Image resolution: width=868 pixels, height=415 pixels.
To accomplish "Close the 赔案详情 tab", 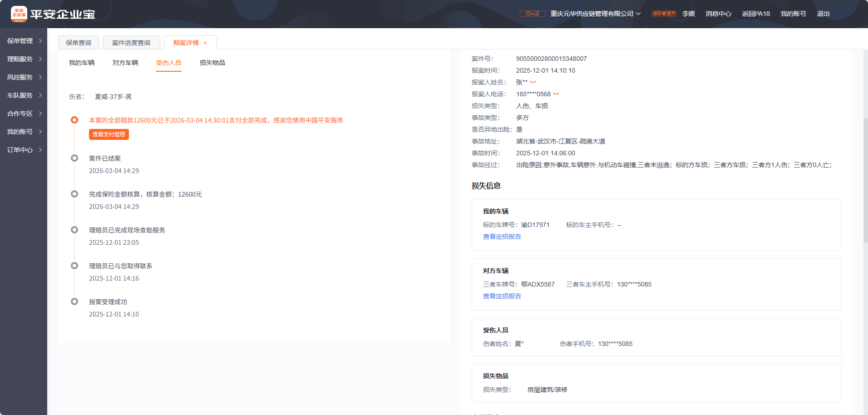I will 205,43.
